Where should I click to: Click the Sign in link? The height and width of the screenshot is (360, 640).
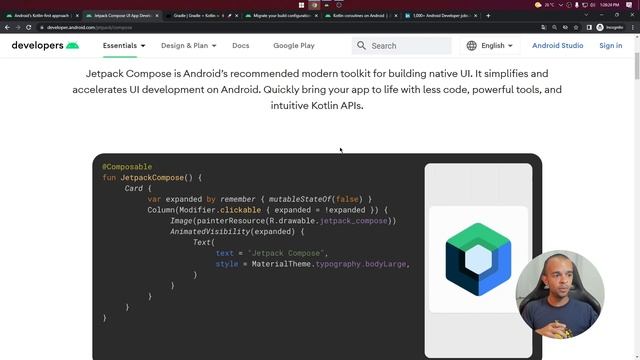click(x=611, y=45)
